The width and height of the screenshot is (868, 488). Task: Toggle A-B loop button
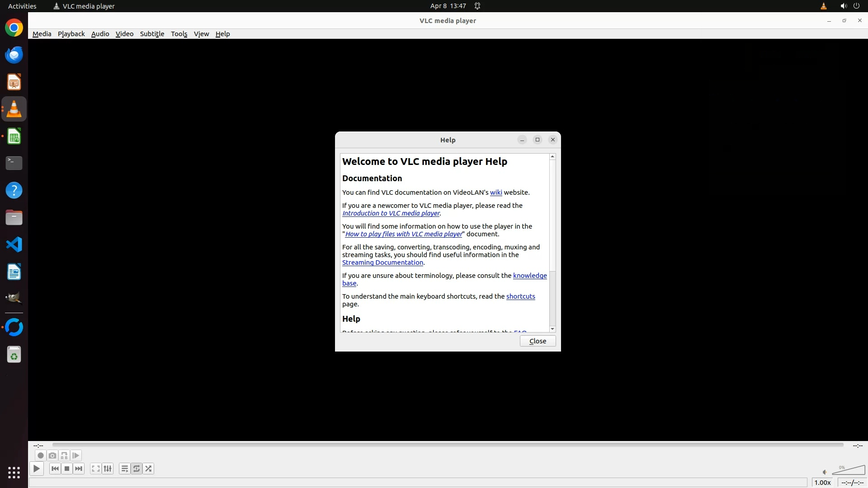[64, 455]
